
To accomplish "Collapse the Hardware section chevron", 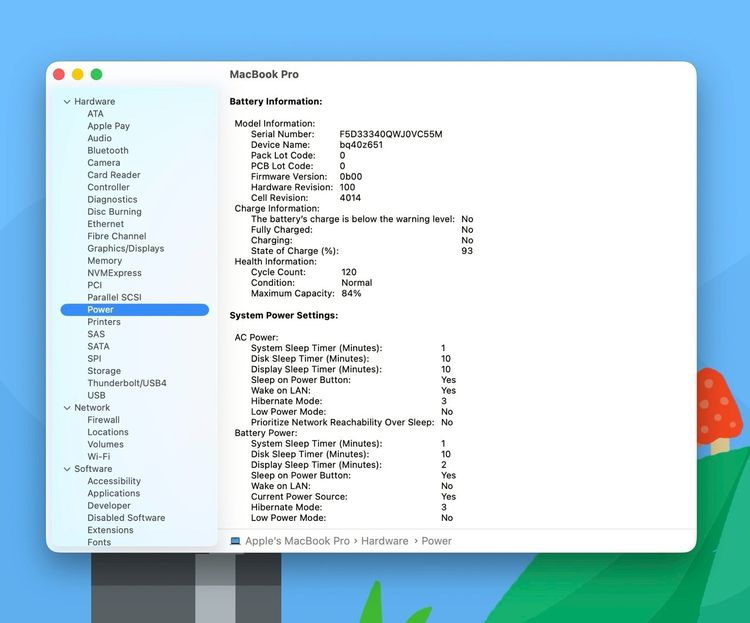I will click(67, 101).
